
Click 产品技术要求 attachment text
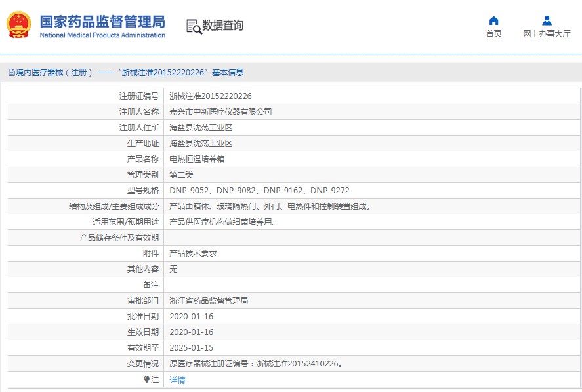point(193,254)
